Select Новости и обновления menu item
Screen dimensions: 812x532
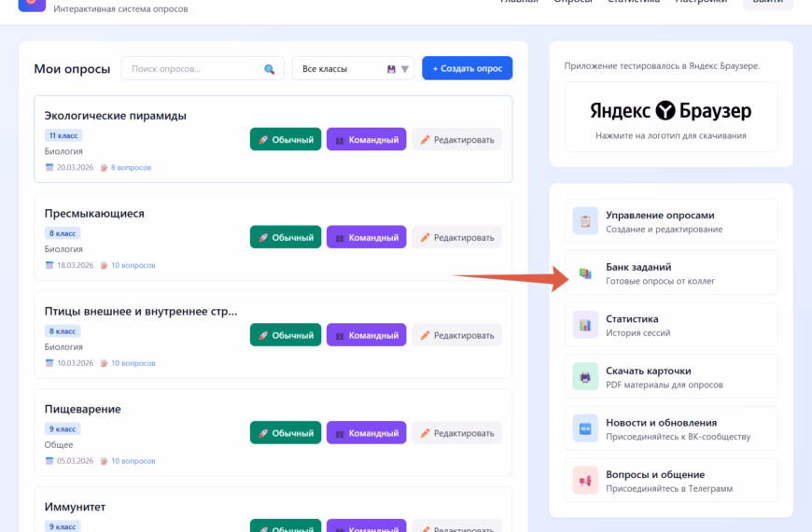tap(671, 428)
